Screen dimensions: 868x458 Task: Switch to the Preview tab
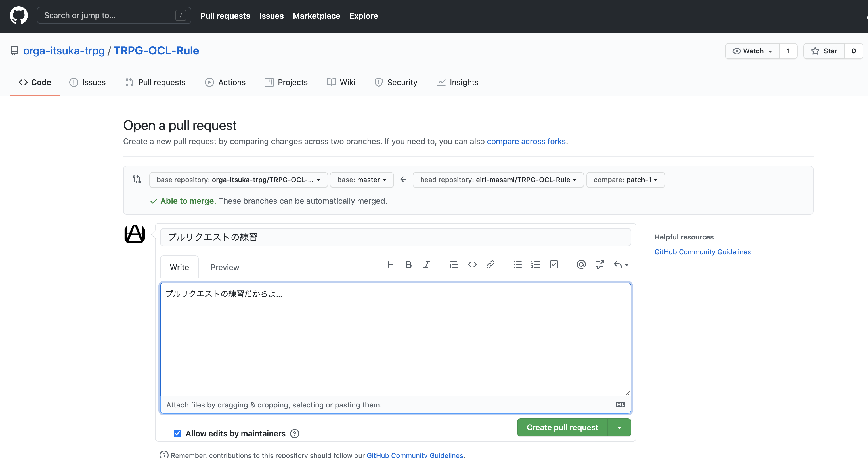[225, 267]
